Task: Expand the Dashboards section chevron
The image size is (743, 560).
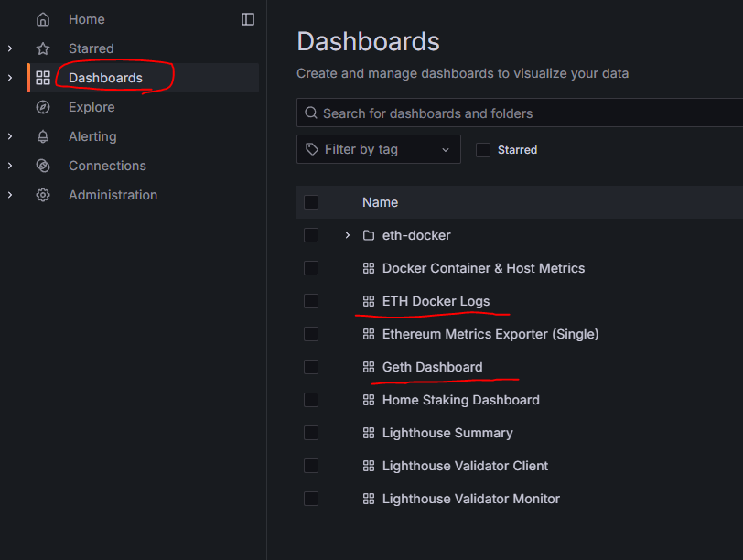Action: (10, 78)
